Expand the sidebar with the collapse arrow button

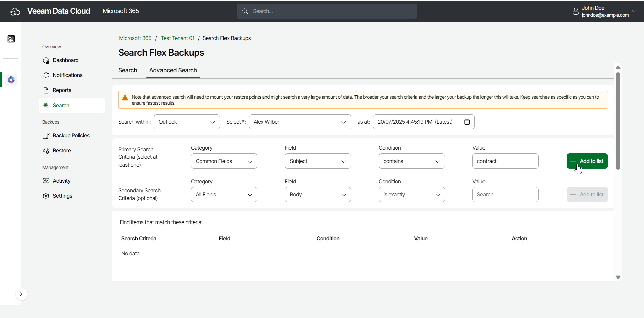coord(21,294)
